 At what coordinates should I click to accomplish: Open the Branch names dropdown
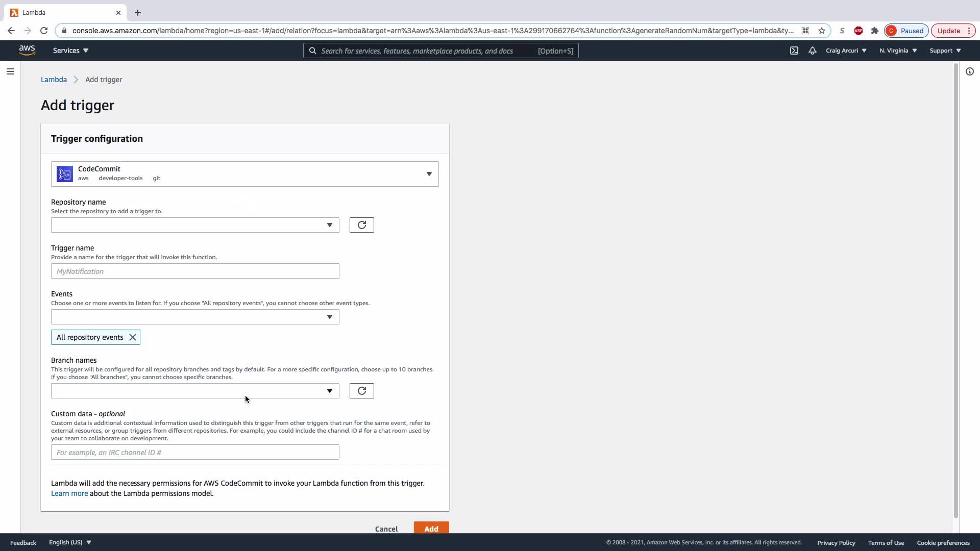point(195,391)
